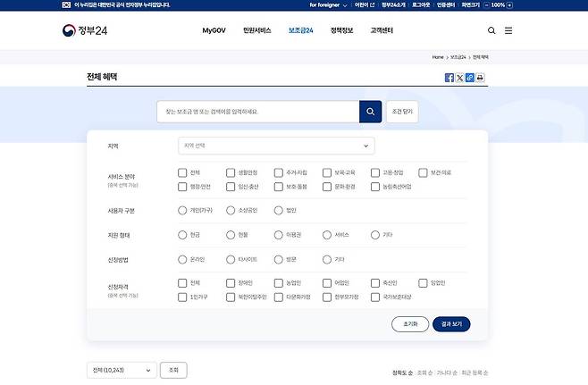Screen dimensions: 588x385
Task: Sort results by 조회 순
Action: (x=424, y=372)
